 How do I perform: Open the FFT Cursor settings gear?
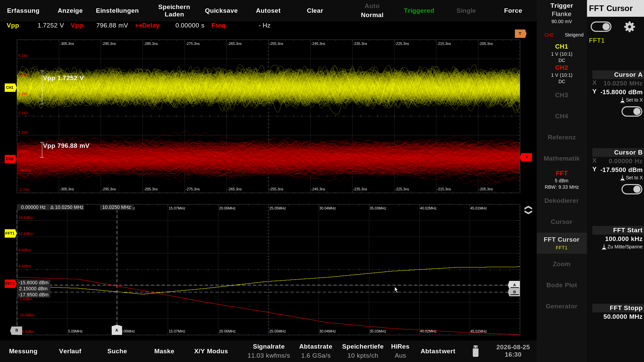(x=629, y=27)
